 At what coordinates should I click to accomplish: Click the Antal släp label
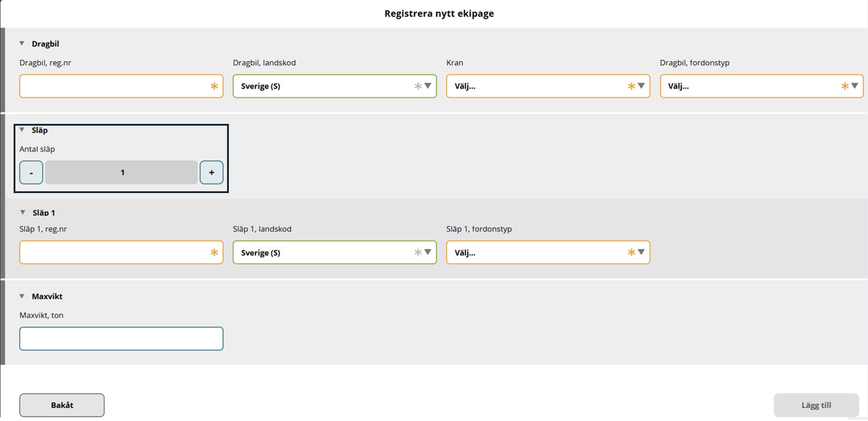37,149
